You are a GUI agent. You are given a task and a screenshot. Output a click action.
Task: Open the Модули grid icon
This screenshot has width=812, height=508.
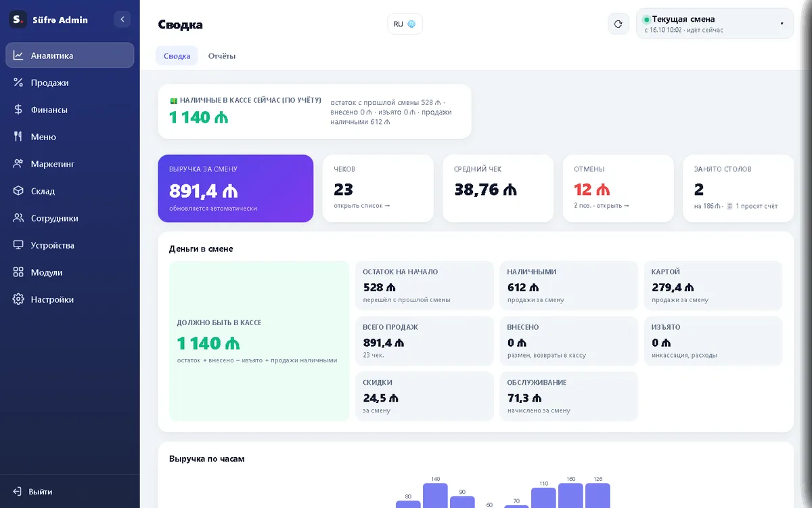point(18,272)
